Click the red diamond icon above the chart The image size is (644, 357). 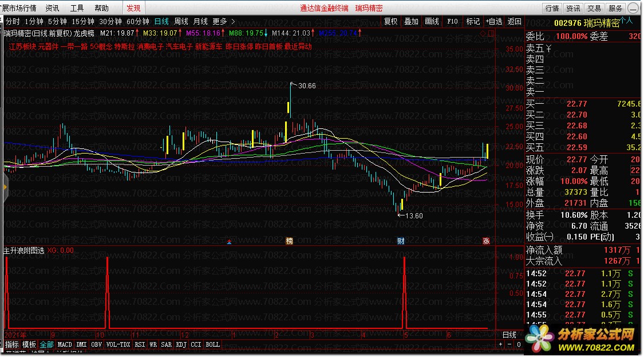point(483,33)
